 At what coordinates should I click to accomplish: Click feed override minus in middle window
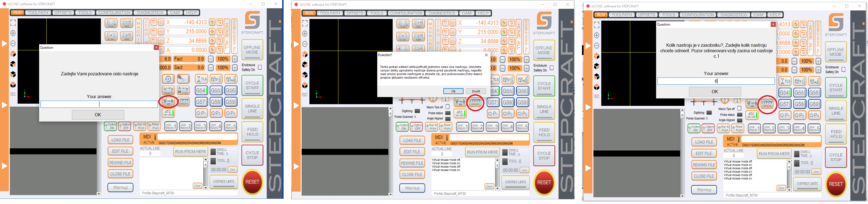coord(502,59)
